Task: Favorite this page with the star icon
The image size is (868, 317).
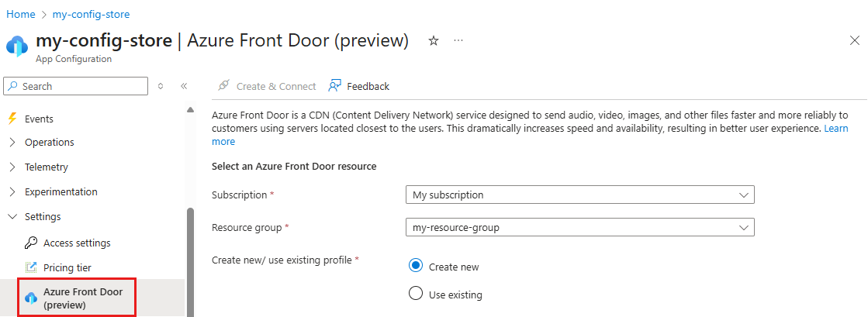Action: (434, 41)
